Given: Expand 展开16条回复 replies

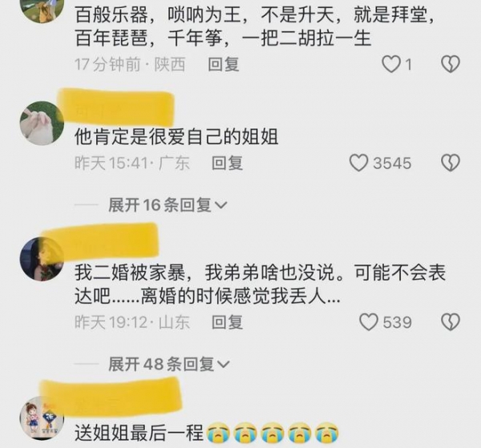Looking at the screenshot, I should [168, 205].
